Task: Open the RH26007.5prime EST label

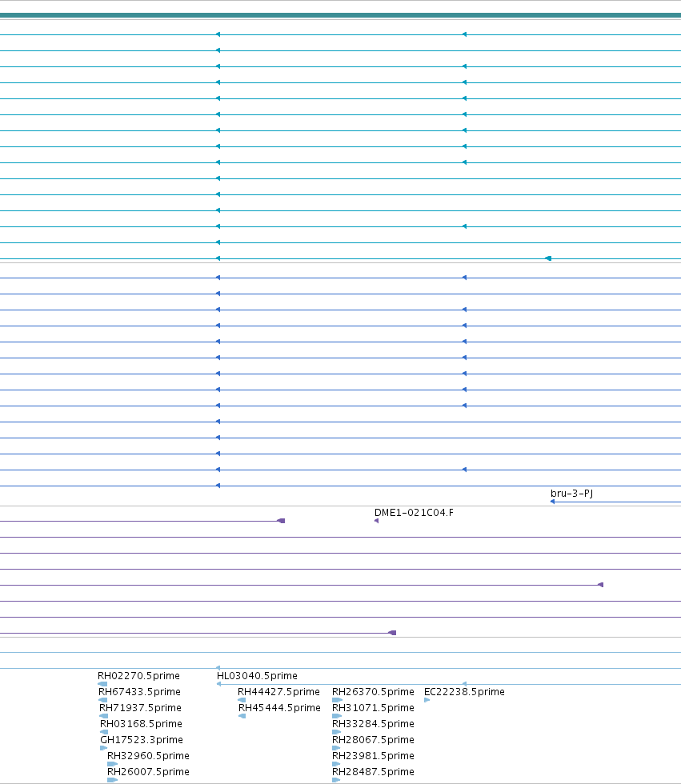Action: point(148,771)
